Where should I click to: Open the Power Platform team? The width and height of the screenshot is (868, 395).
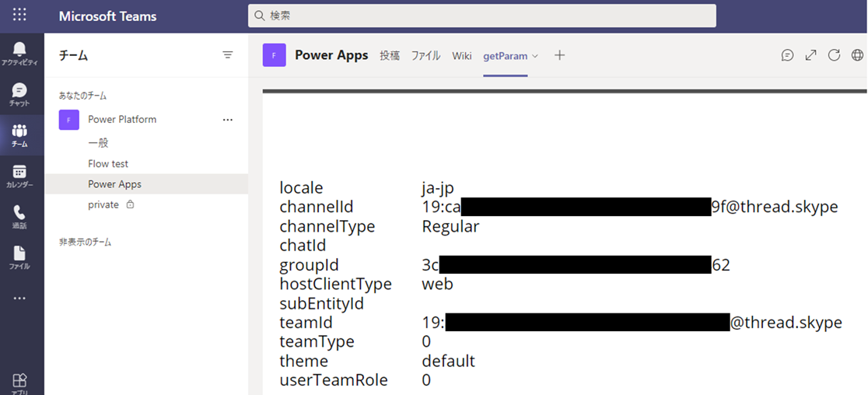pyautogui.click(x=122, y=120)
